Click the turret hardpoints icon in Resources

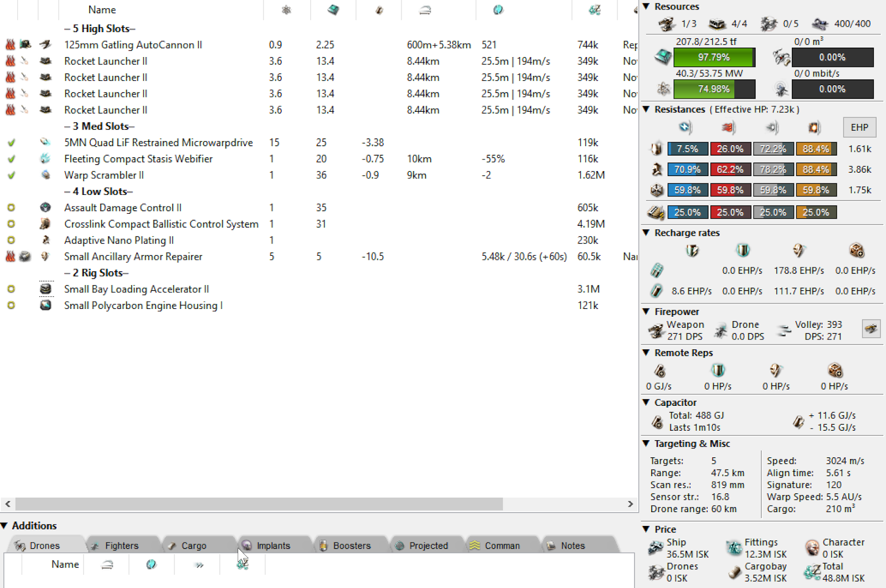667,24
